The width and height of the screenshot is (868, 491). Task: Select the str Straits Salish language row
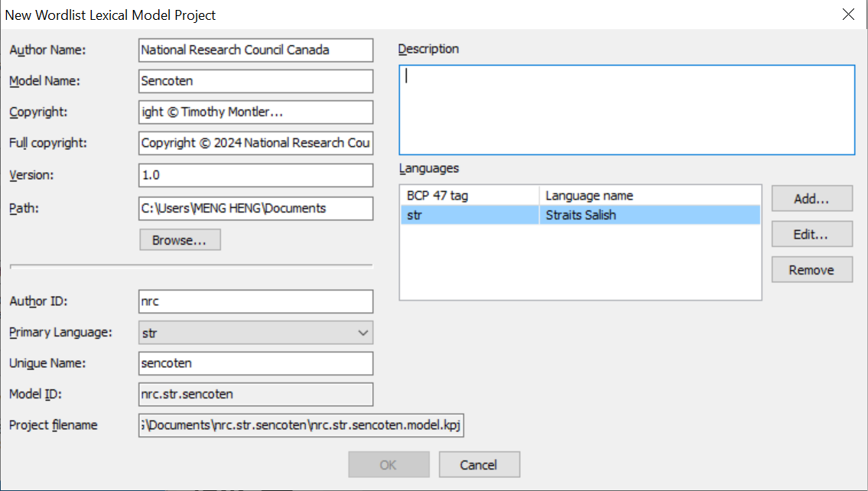tap(580, 215)
